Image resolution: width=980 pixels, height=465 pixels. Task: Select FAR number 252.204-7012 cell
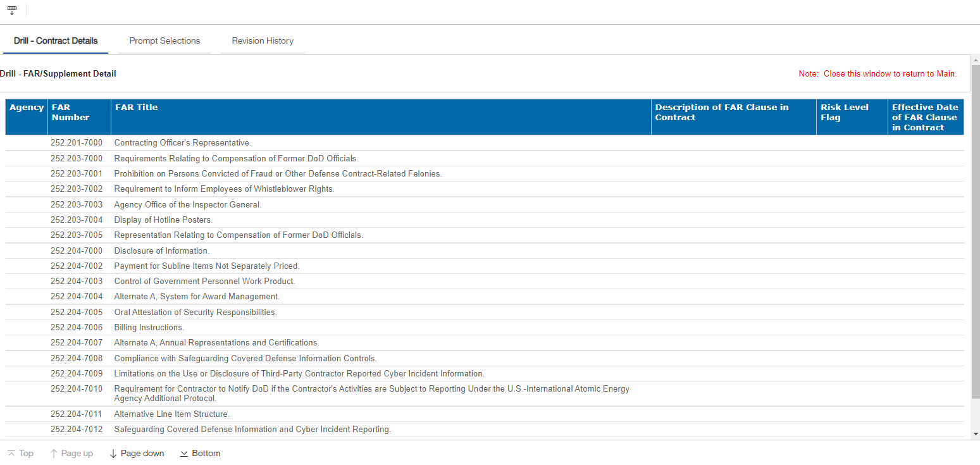pyautogui.click(x=77, y=430)
